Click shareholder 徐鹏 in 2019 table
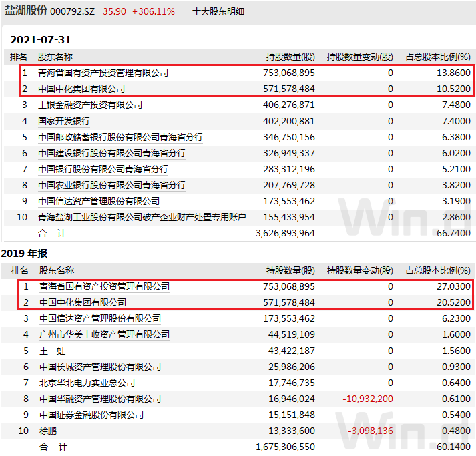The image size is (476, 456). point(48,431)
